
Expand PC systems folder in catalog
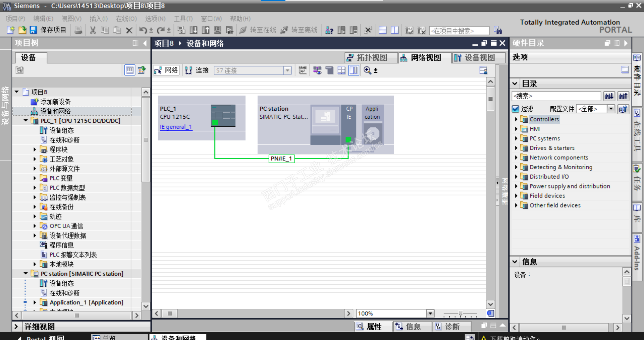click(x=516, y=138)
